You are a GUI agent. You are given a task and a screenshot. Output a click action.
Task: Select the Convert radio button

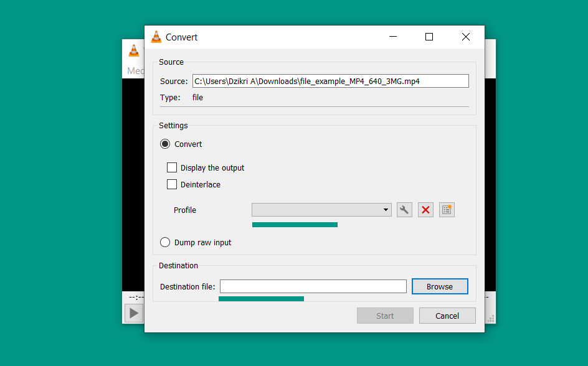point(165,144)
